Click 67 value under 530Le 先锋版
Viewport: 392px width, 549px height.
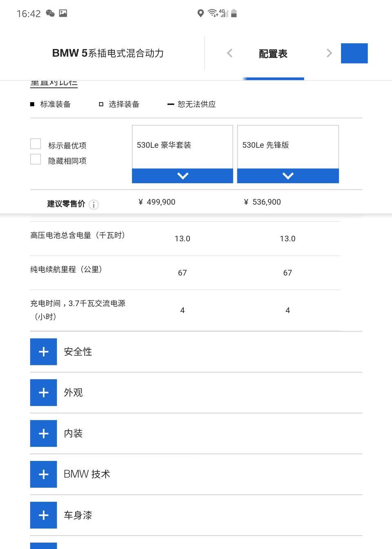[x=288, y=273]
